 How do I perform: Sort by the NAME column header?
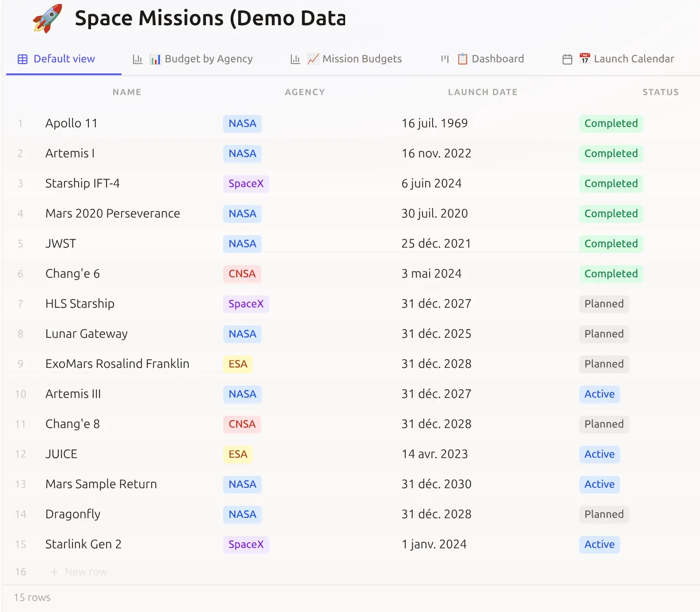coord(127,92)
